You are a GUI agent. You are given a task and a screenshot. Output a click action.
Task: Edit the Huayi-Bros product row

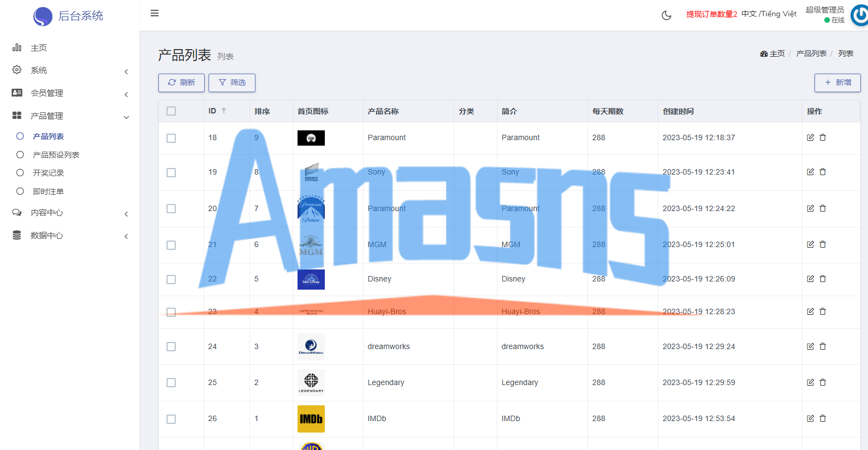tap(811, 311)
